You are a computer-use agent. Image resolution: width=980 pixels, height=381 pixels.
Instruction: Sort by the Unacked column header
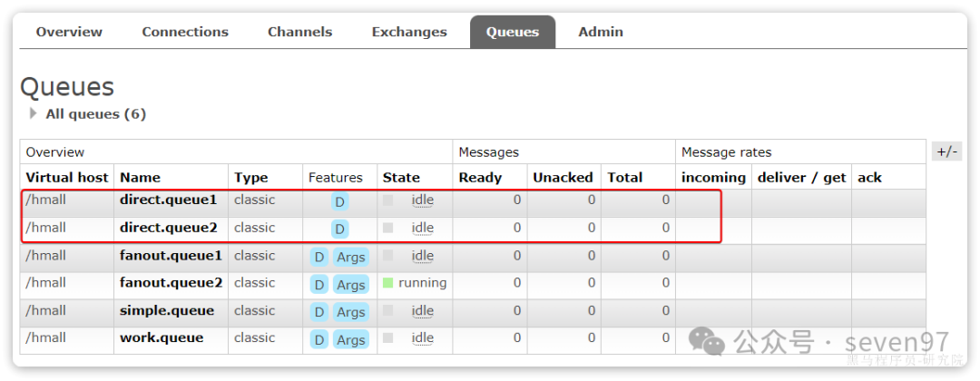(x=563, y=178)
